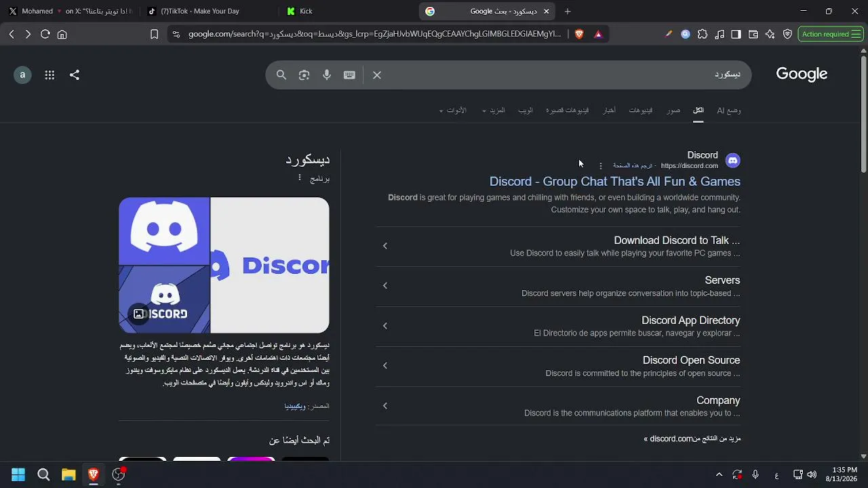Search with the magnifier icon in Google box
Screen dimensions: 868x488
click(x=281, y=75)
